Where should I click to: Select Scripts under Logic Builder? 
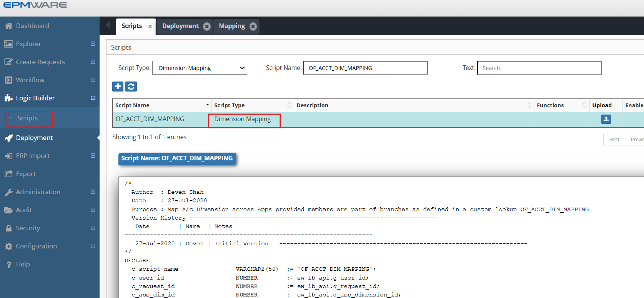(28, 118)
